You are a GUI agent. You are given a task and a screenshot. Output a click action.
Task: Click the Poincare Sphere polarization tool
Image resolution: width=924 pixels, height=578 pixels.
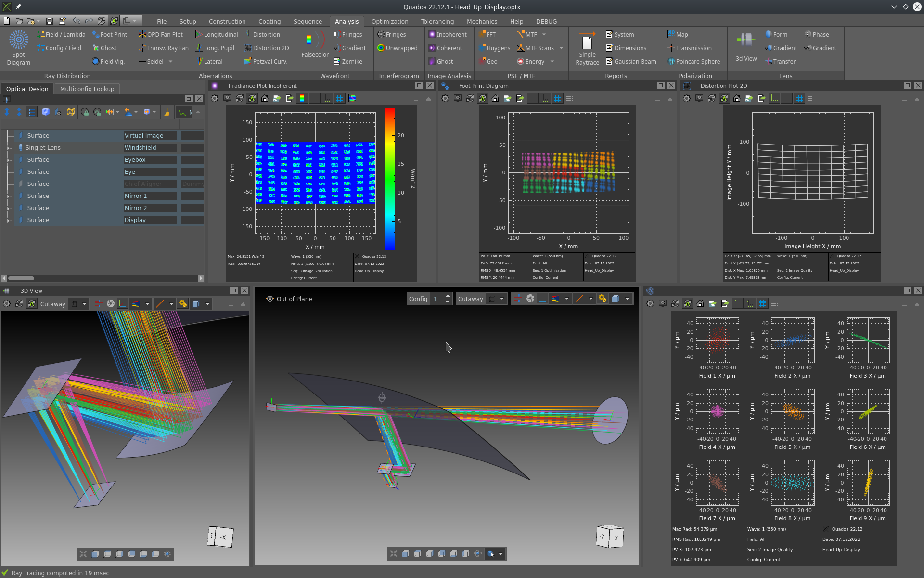[694, 61]
